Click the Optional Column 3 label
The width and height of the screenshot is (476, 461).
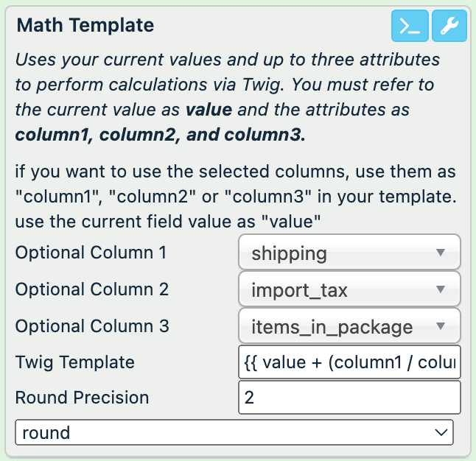91,325
